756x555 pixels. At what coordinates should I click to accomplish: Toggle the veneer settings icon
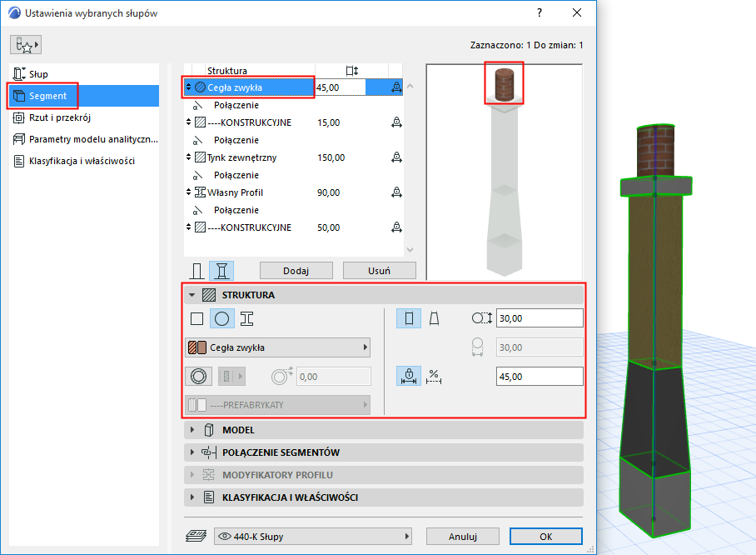coord(200,376)
